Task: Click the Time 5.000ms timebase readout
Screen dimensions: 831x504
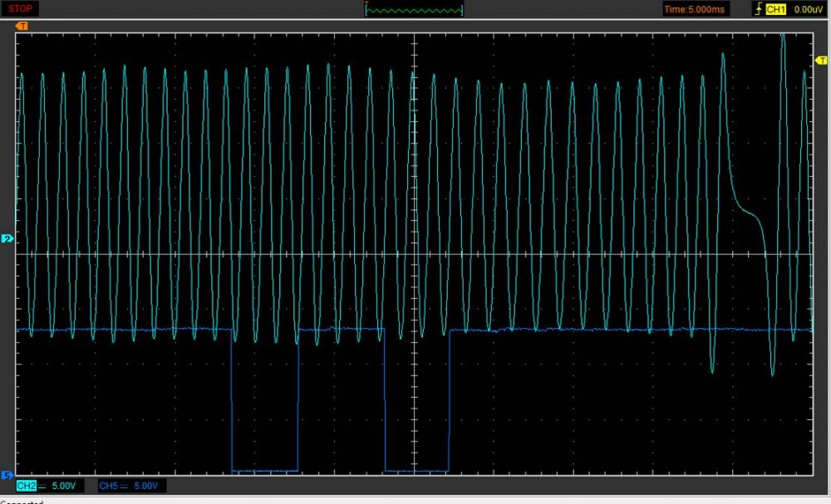Action: 694,9
